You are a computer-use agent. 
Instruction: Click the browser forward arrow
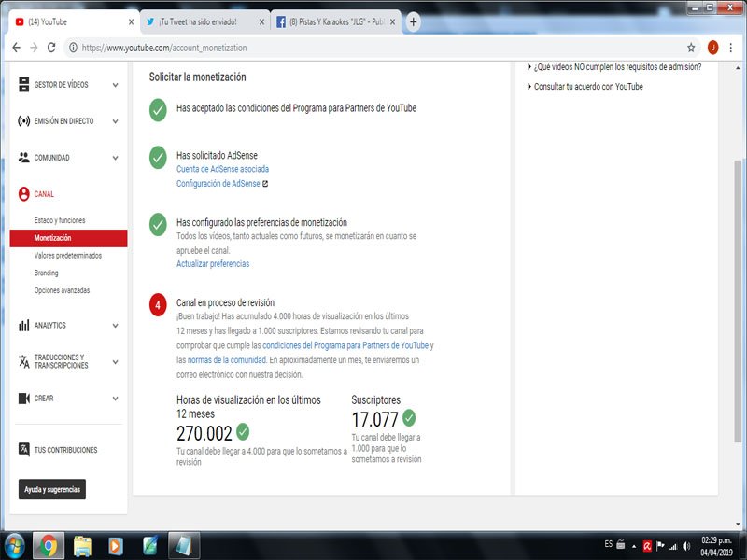(34, 48)
